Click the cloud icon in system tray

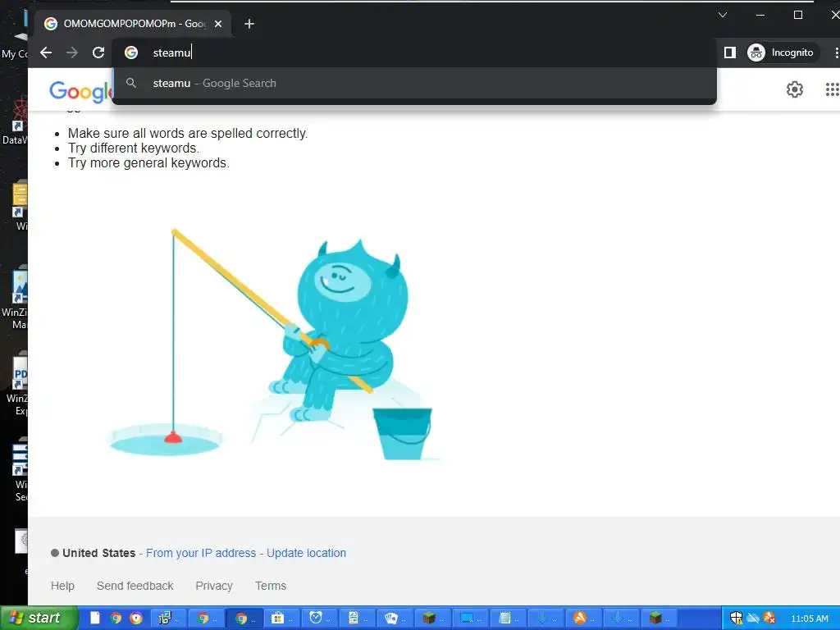753,619
